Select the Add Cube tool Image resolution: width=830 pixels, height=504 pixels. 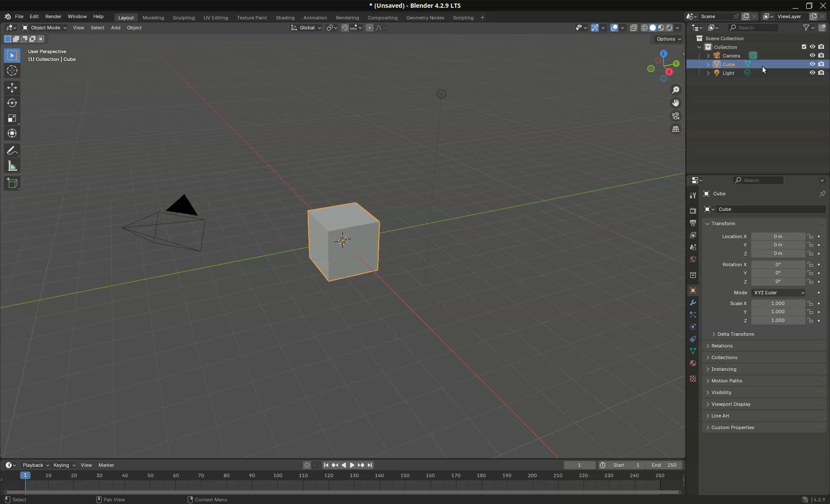(x=12, y=183)
